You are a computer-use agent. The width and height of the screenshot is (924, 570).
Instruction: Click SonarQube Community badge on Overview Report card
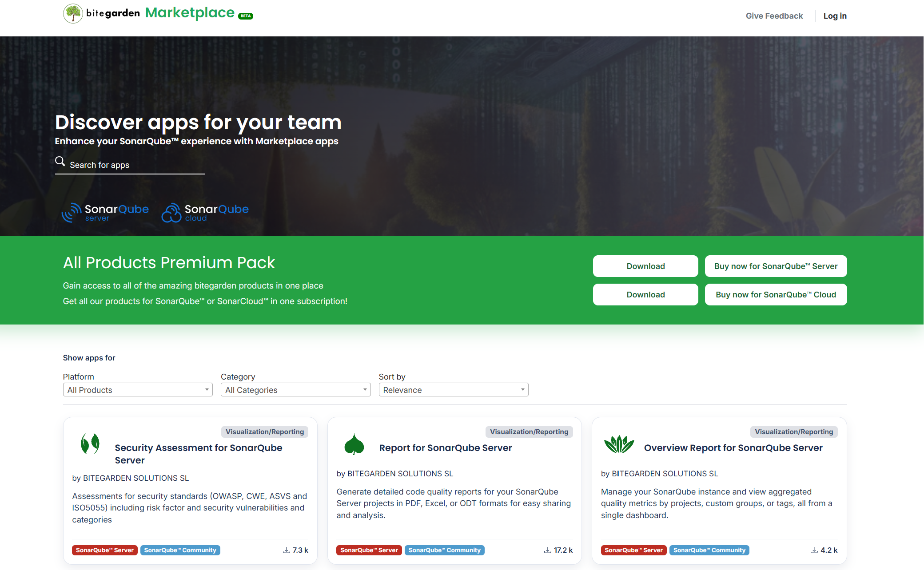click(x=709, y=550)
